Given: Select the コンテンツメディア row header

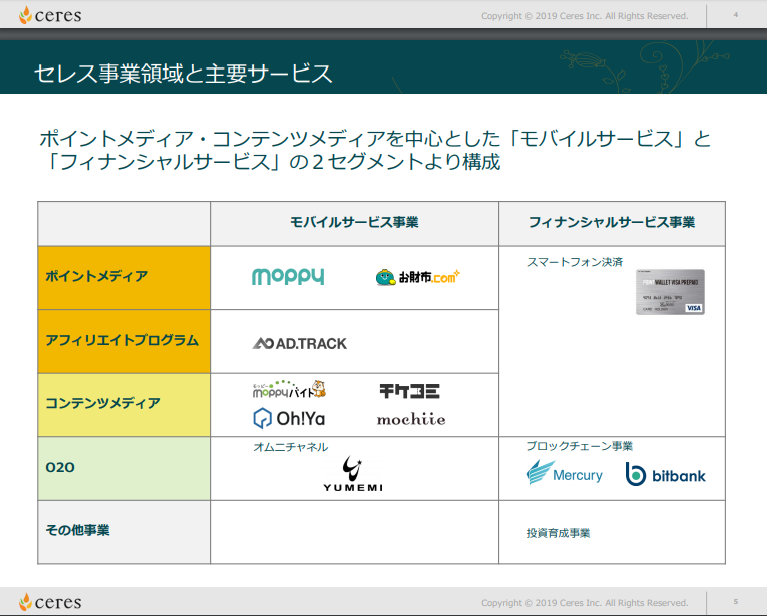Looking at the screenshot, I should coord(124,405).
